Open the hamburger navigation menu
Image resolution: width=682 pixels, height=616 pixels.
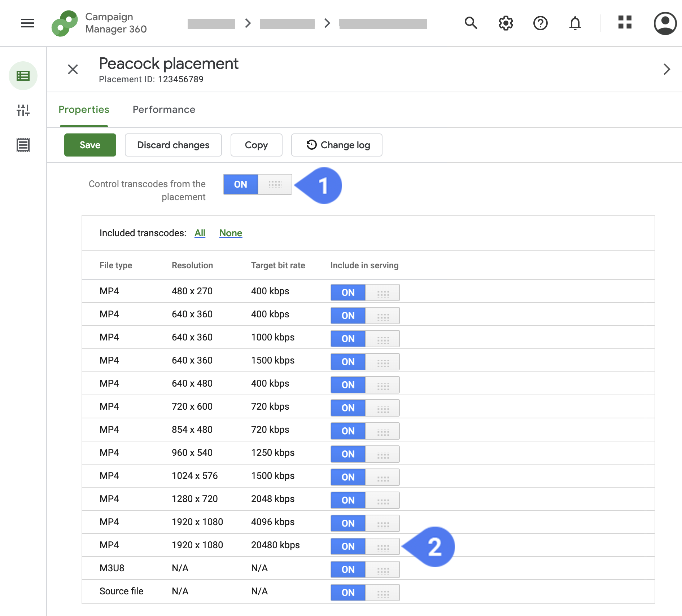click(27, 23)
